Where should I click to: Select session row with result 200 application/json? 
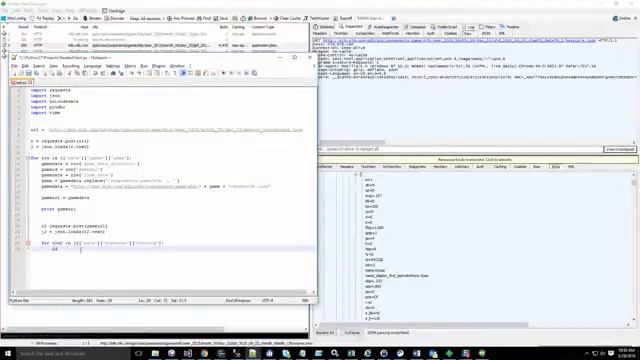[x=155, y=45]
